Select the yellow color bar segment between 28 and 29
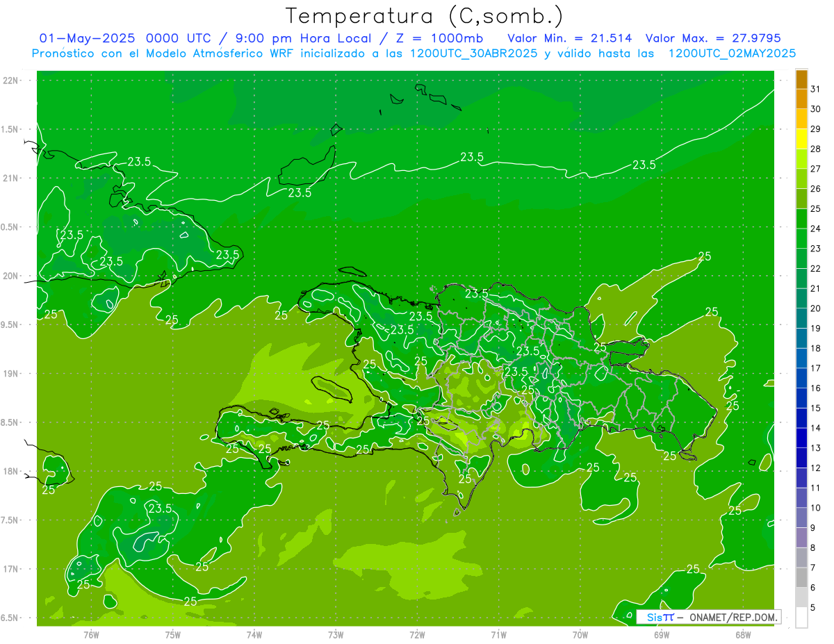 click(801, 139)
